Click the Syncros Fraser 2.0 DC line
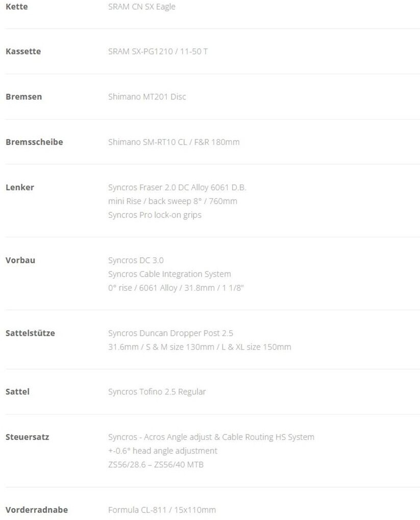 click(x=177, y=187)
